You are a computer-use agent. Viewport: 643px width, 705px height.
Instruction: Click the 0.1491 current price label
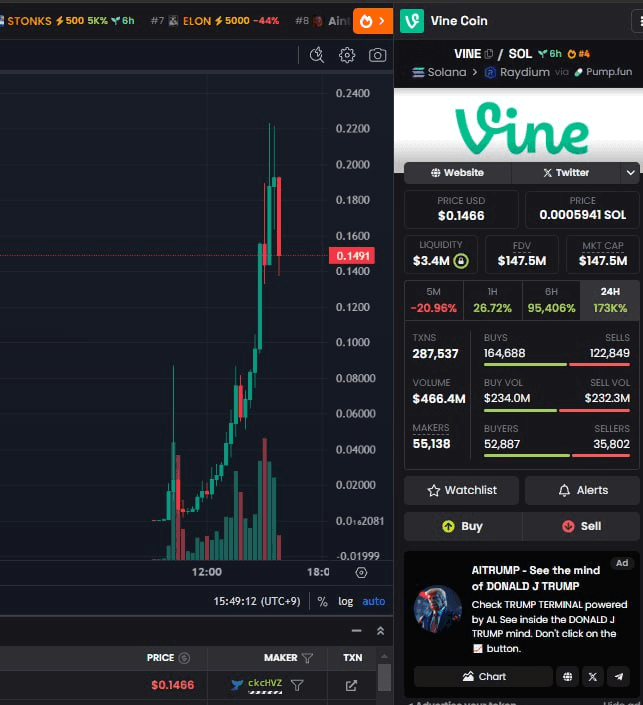[352, 256]
